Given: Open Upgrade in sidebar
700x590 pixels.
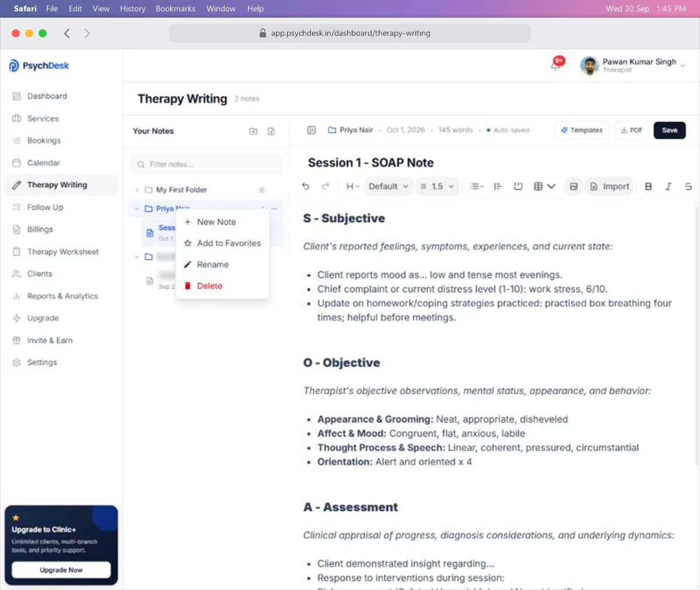Looking at the screenshot, I should 62,318.
